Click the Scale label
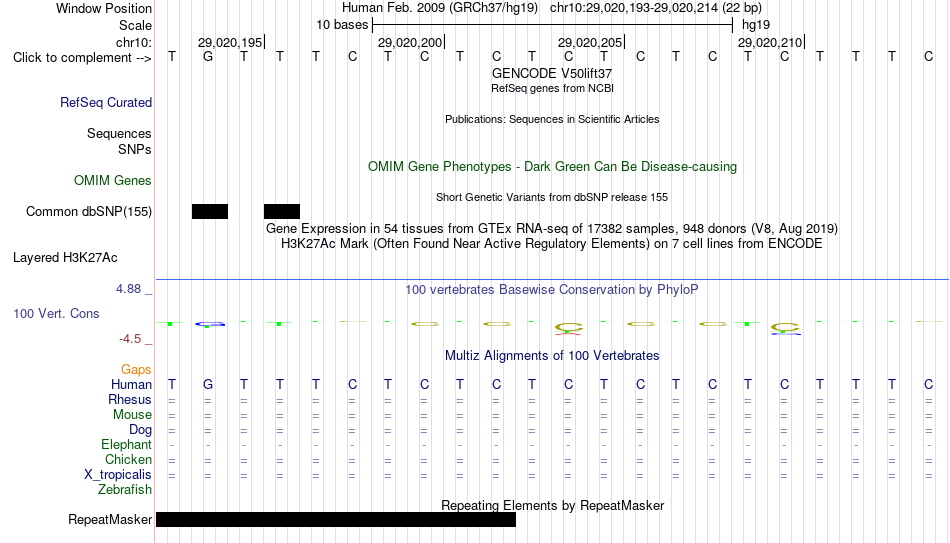This screenshot has width=950, height=543. pyautogui.click(x=136, y=25)
